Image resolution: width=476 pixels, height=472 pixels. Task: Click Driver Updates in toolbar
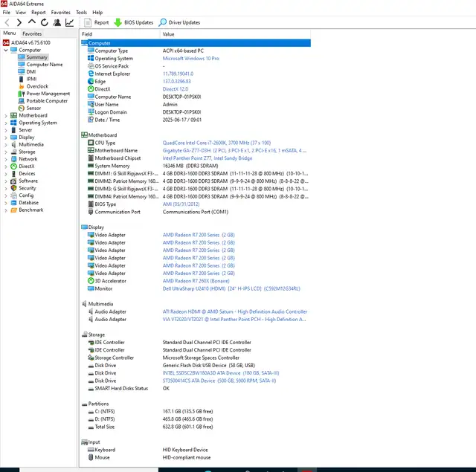pyautogui.click(x=179, y=22)
